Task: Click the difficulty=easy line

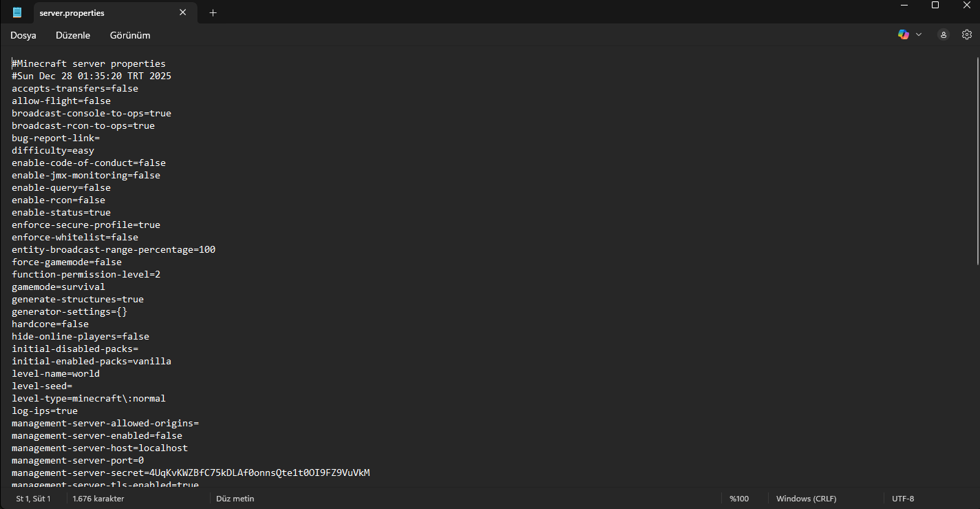Action: [53, 150]
